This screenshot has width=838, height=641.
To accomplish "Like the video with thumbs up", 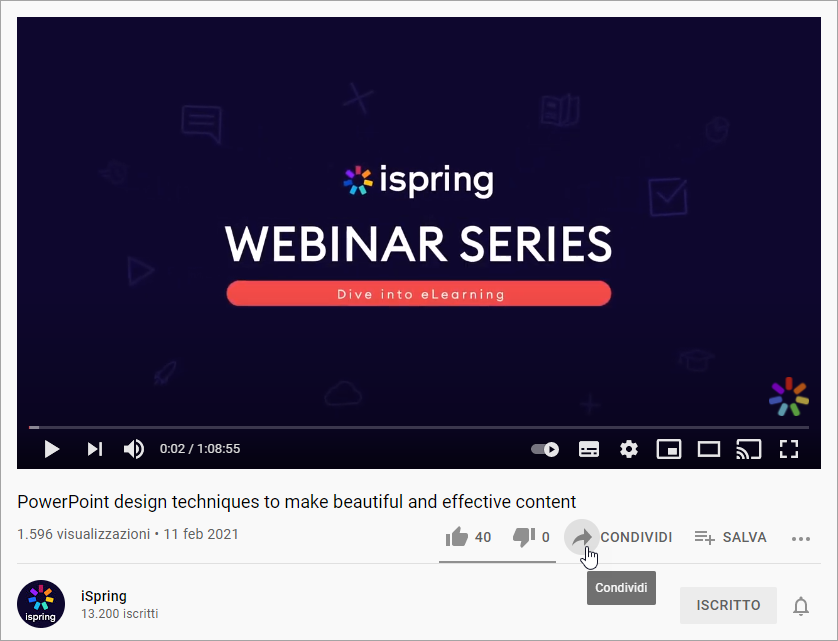I will pos(458,537).
